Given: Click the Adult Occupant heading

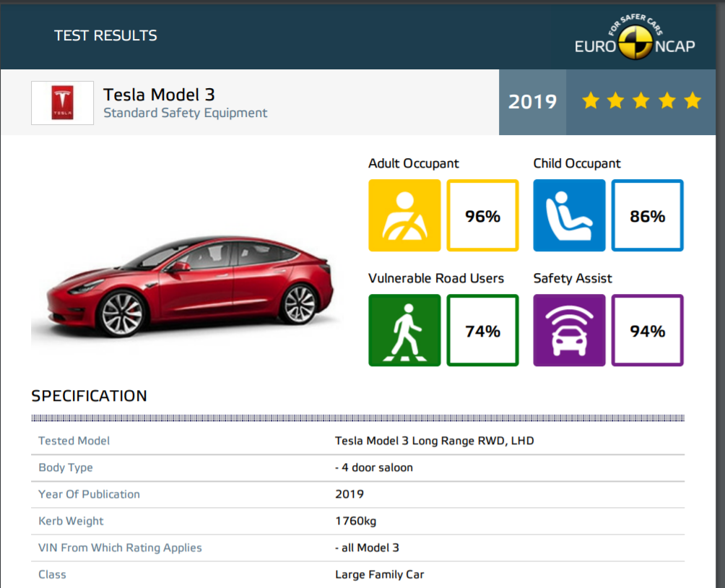Looking at the screenshot, I should pos(413,163).
